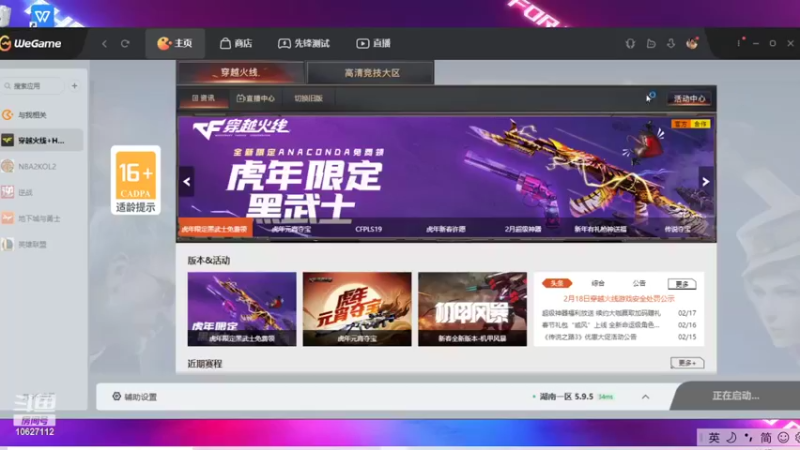Screen dimensions: 800x450
Task: Click the 合作 tag on the banner
Action: (701, 124)
